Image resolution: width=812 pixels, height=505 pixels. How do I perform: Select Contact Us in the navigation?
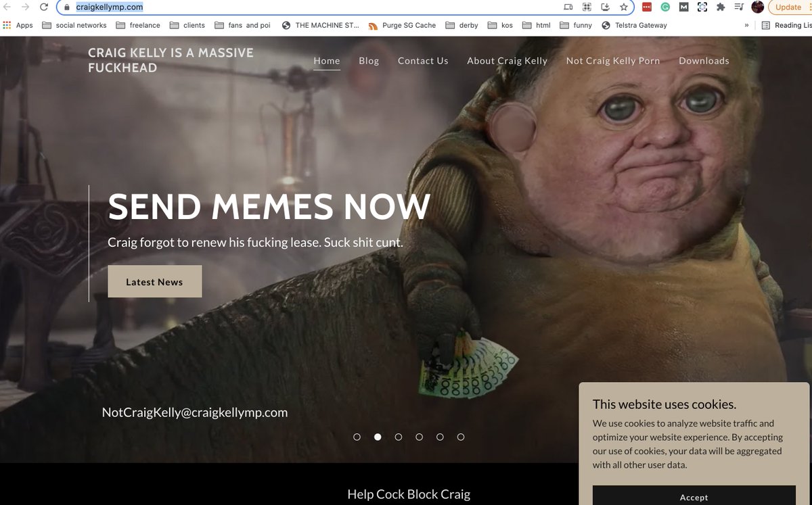[422, 60]
